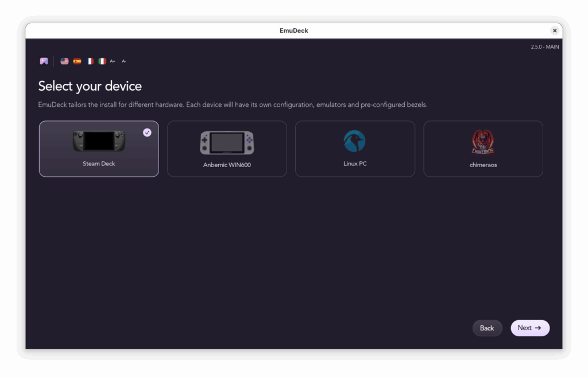
Task: Choose the Anbernic WIN600 device card
Action: (227, 149)
